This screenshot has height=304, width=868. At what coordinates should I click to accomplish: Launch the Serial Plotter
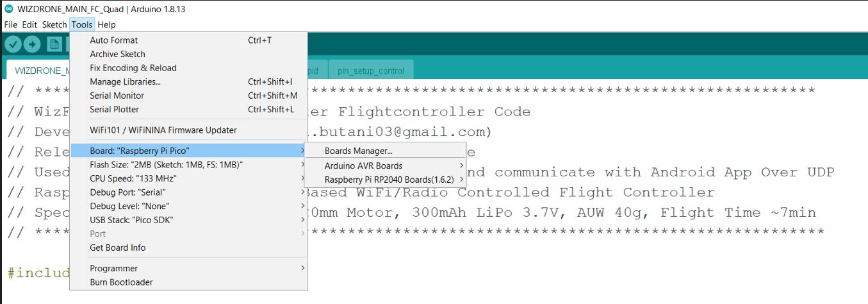188,109
